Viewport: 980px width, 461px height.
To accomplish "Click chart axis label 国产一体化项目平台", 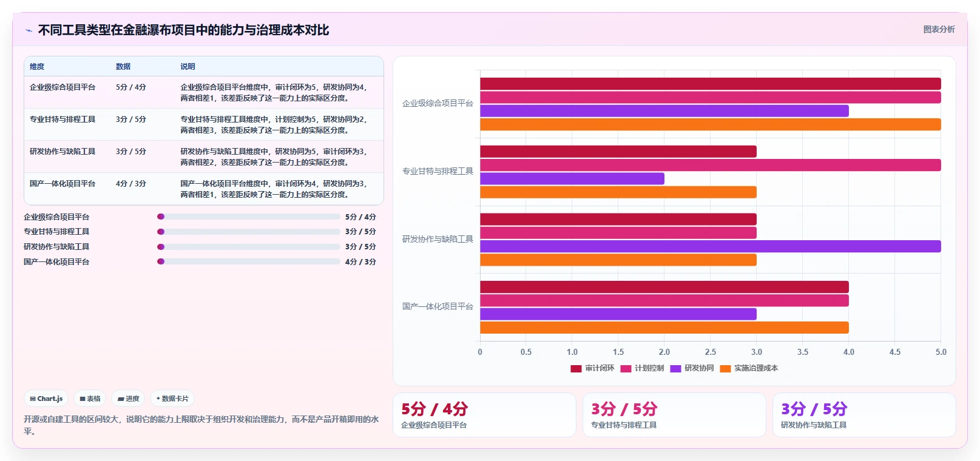I will (438, 307).
